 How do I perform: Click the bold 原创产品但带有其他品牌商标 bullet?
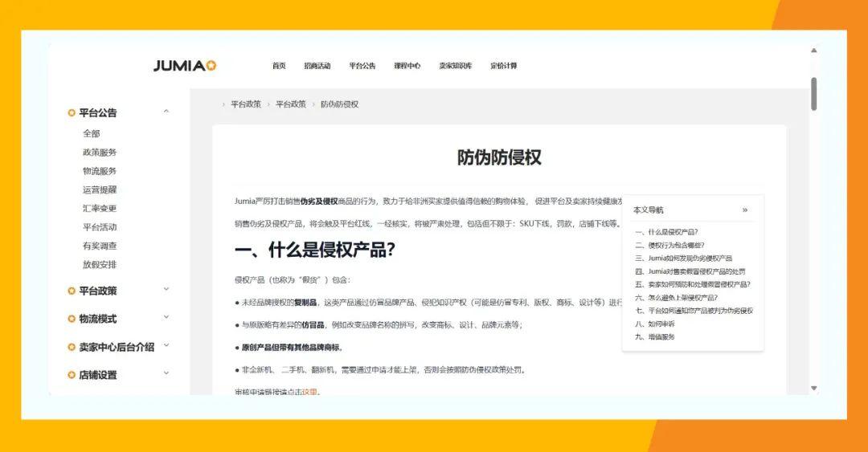pos(292,348)
